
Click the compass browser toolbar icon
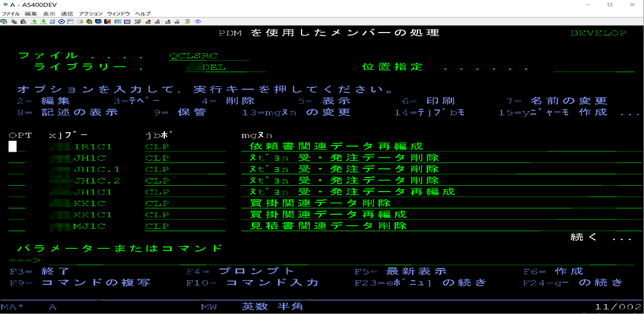(61, 22)
